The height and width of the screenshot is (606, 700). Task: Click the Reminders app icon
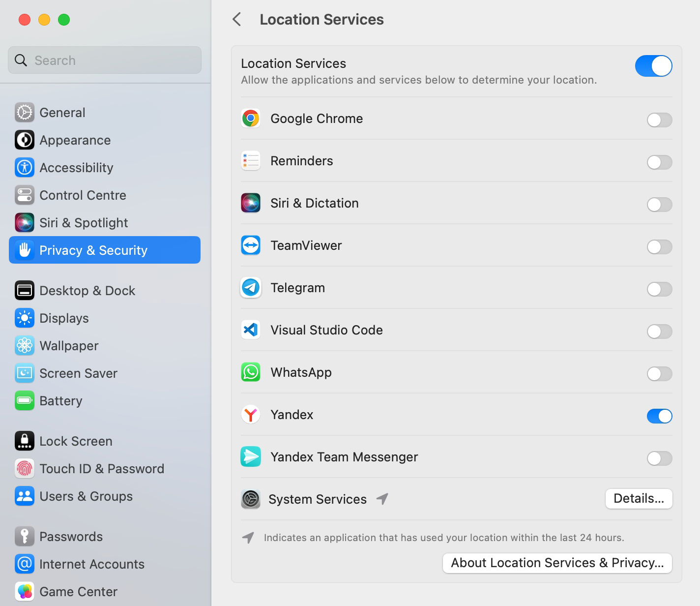tap(251, 161)
